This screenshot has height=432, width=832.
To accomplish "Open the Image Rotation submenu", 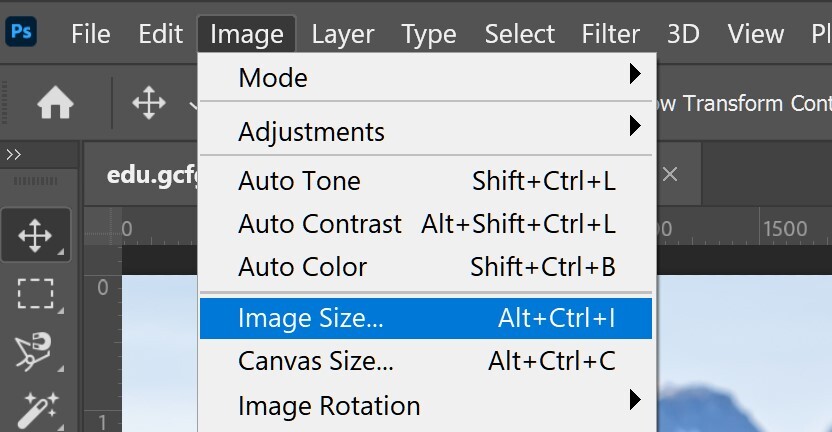I will tap(634, 404).
